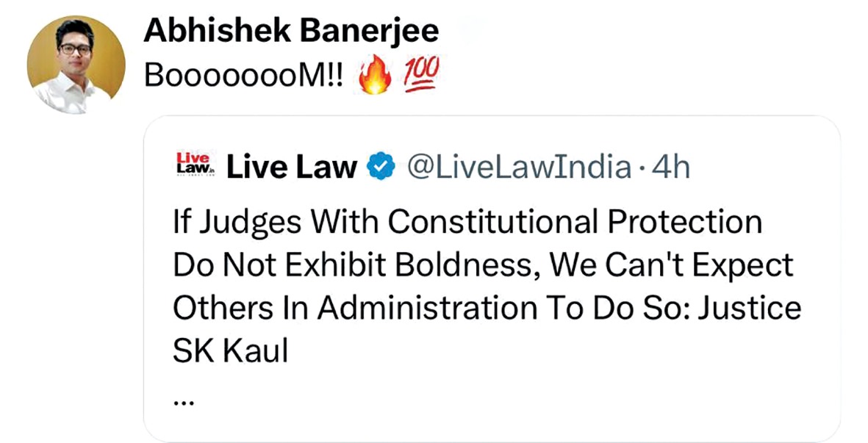
Task: Click the 4h timestamp
Action: point(671,167)
